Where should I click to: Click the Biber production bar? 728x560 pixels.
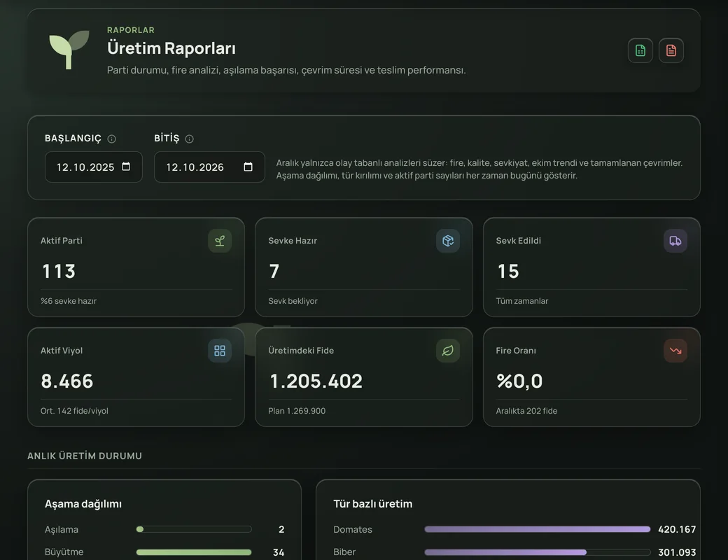tap(537, 552)
